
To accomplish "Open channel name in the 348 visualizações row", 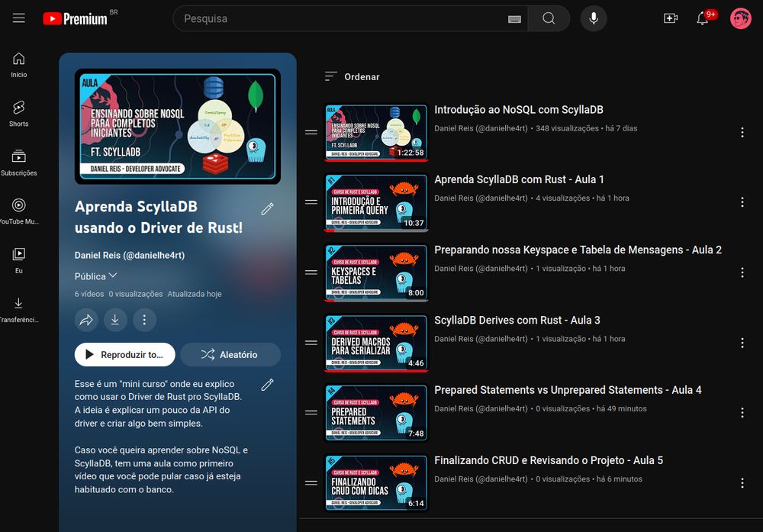I will point(481,128).
